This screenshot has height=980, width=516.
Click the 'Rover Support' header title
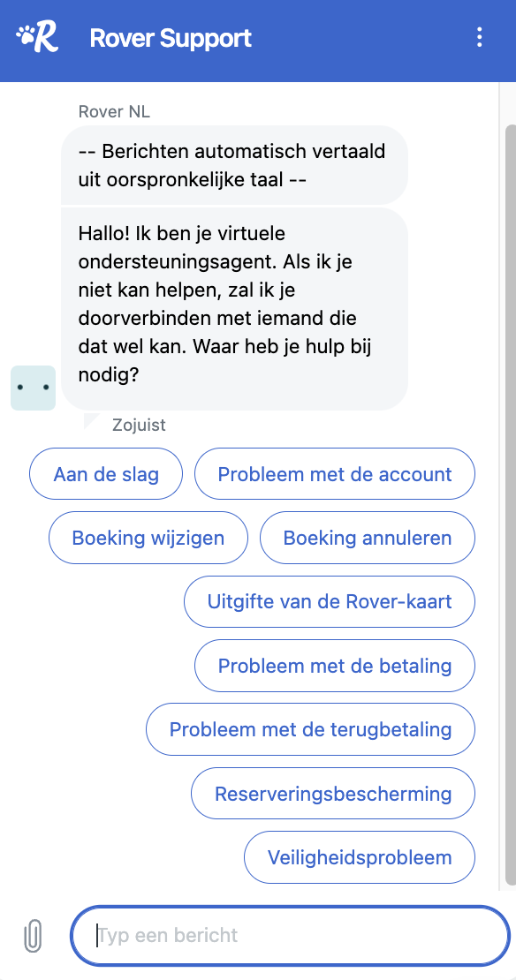click(171, 37)
